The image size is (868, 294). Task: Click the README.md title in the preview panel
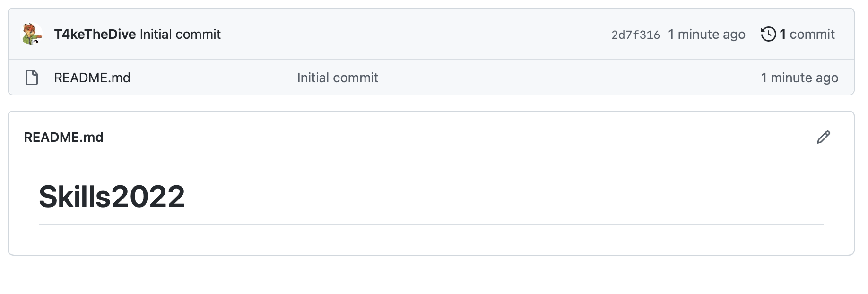63,137
